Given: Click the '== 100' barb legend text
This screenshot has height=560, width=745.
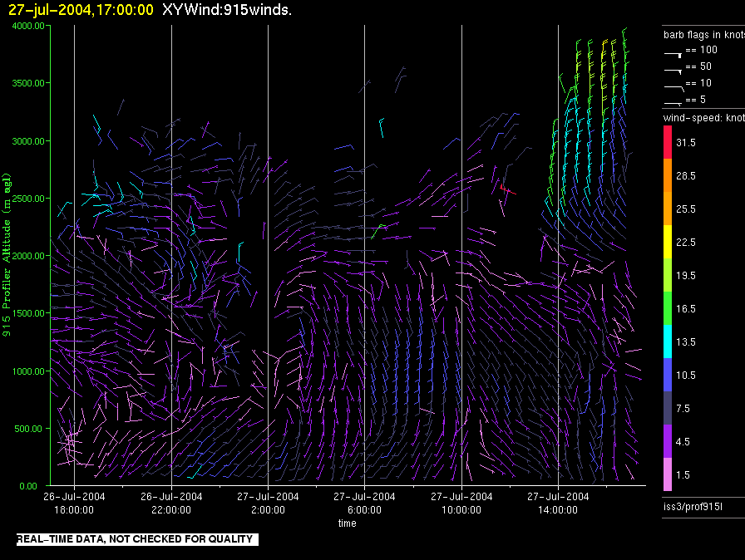Looking at the screenshot, I should pyautogui.click(x=701, y=50).
